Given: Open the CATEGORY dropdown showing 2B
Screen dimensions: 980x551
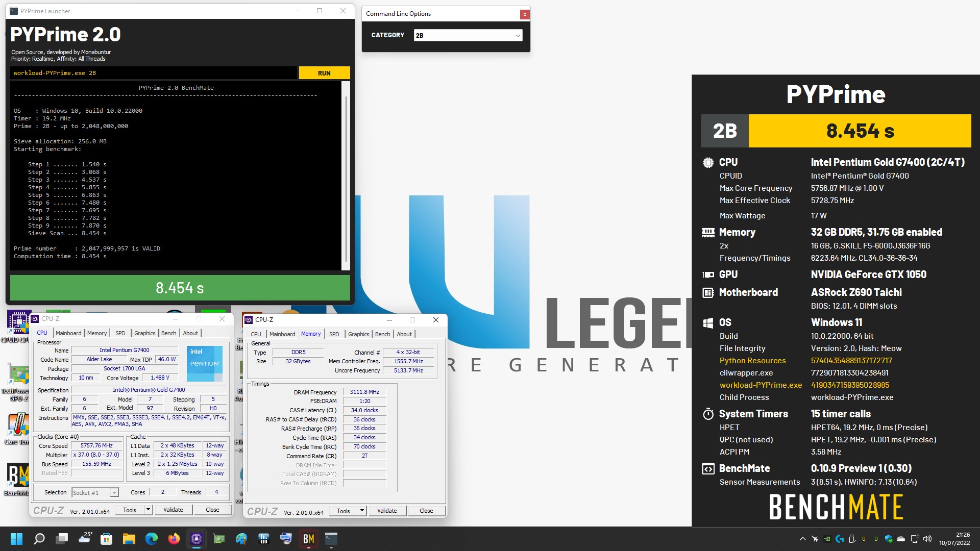Looking at the screenshot, I should (468, 35).
